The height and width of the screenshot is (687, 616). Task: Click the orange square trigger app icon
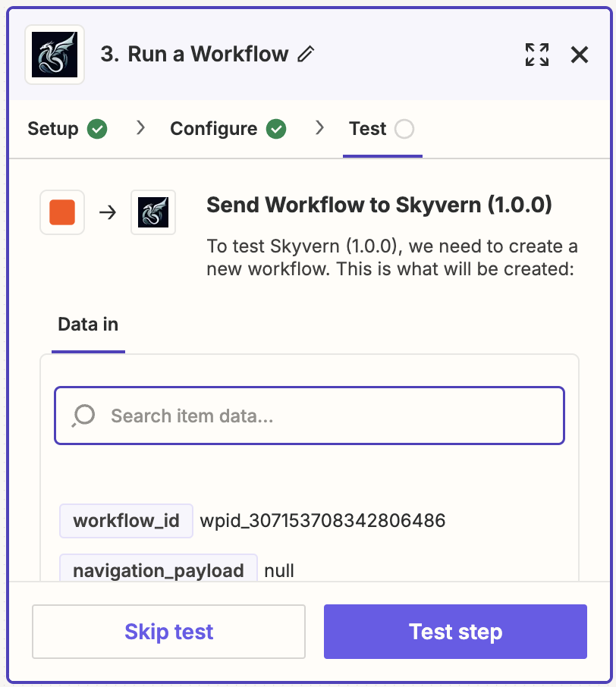click(62, 212)
